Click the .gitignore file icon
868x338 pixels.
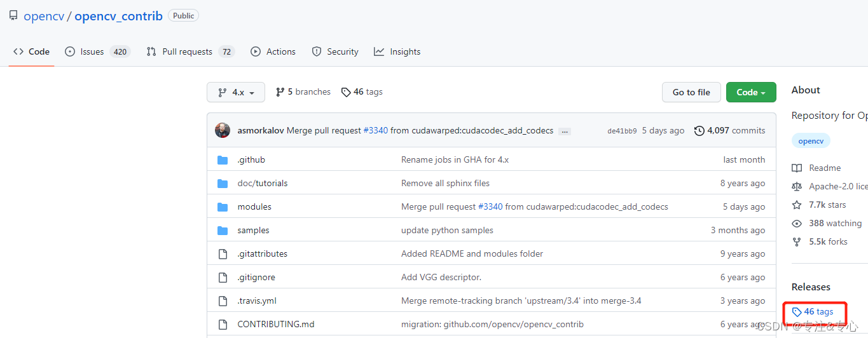tap(223, 278)
